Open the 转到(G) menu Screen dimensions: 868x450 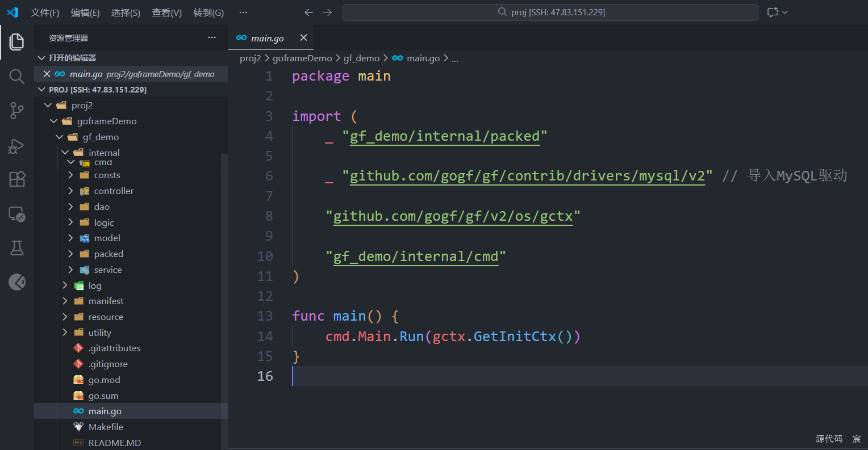point(208,12)
